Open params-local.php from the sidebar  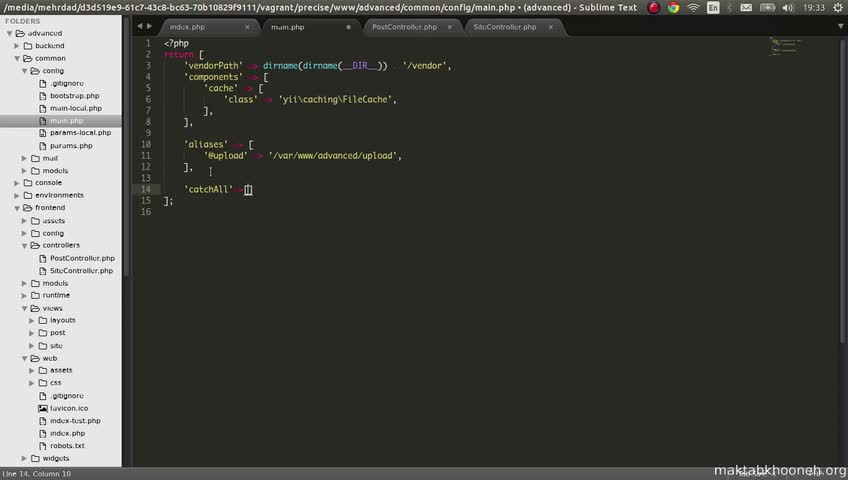point(80,133)
